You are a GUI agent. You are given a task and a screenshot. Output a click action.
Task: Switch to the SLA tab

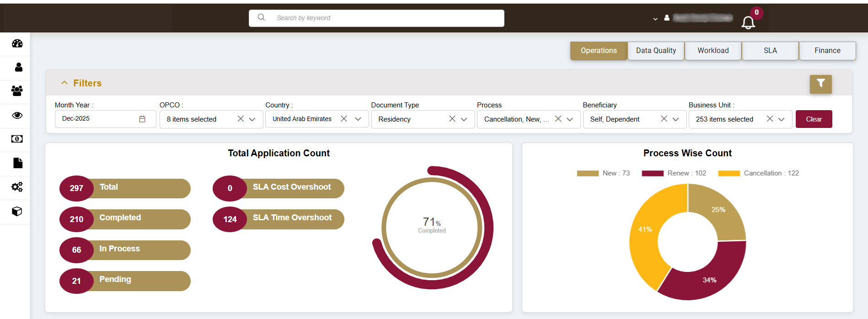tap(770, 51)
